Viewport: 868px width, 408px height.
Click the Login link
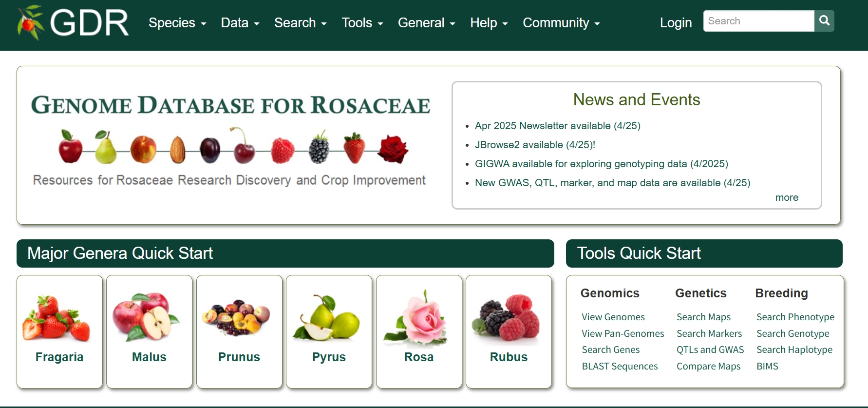point(676,23)
